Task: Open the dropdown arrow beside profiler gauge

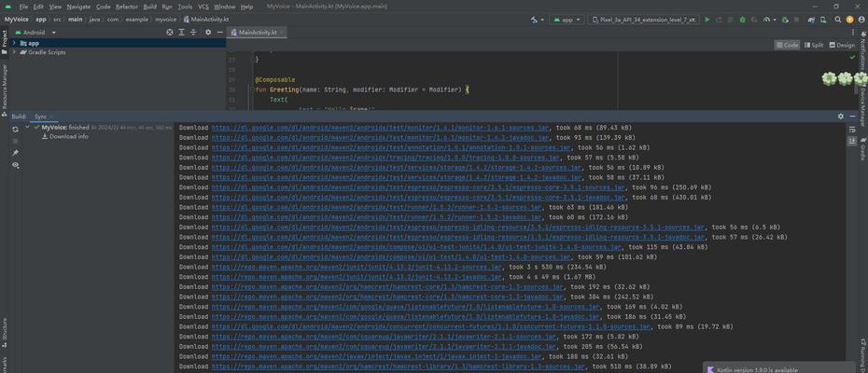Action: [775, 20]
